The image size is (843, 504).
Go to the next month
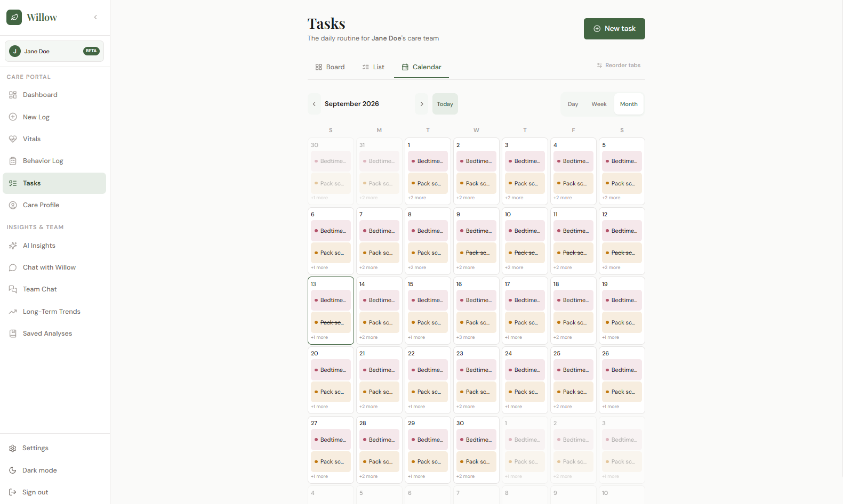click(x=422, y=104)
